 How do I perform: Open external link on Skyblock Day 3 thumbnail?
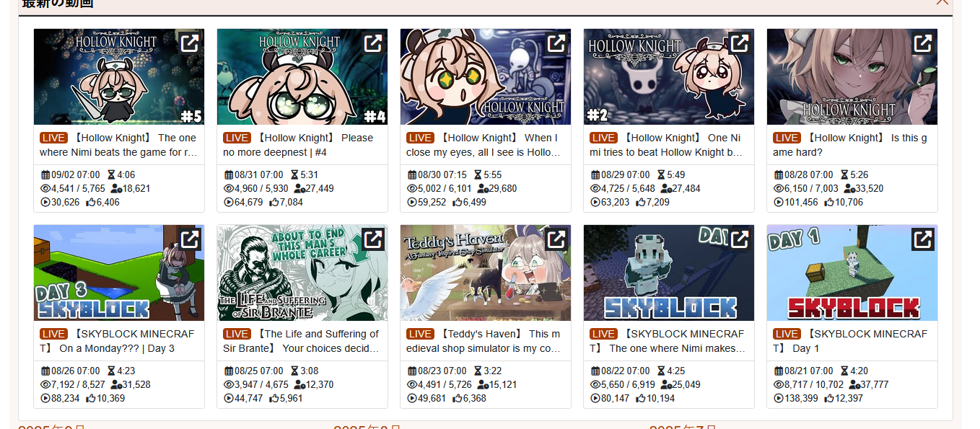click(x=189, y=239)
